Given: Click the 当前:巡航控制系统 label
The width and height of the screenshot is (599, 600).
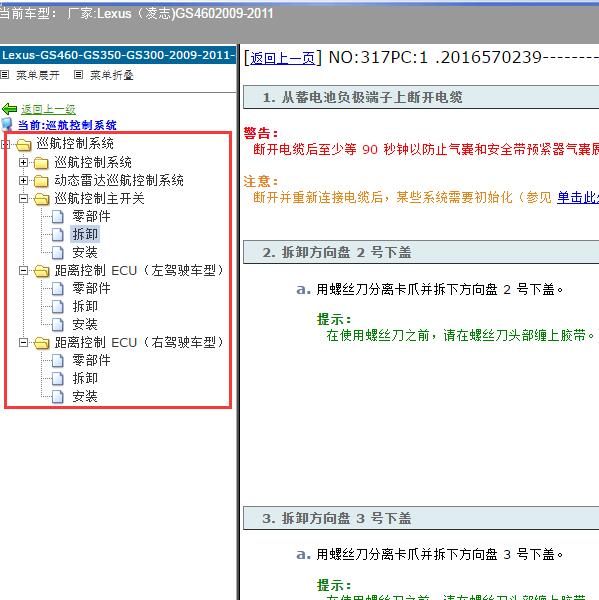Looking at the screenshot, I should coord(67,125).
